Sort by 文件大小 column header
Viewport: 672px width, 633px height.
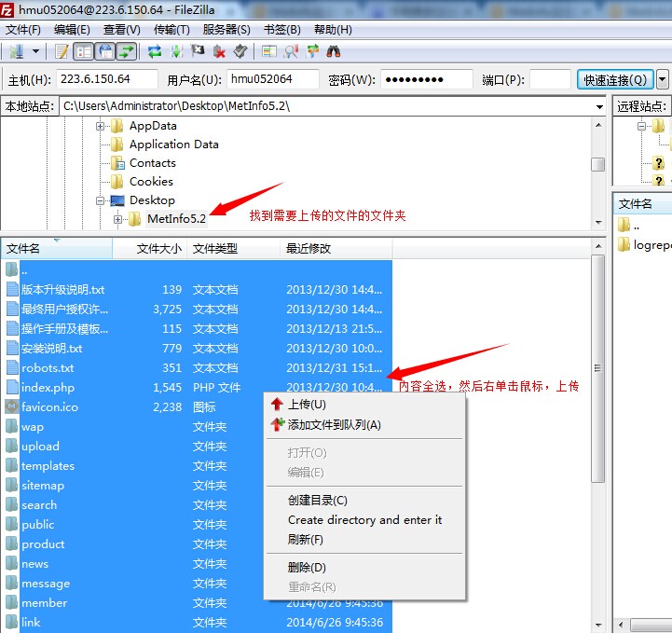(x=149, y=249)
